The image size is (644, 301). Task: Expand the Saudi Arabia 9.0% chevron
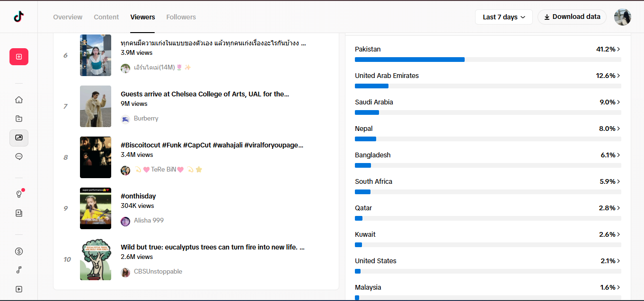618,102
